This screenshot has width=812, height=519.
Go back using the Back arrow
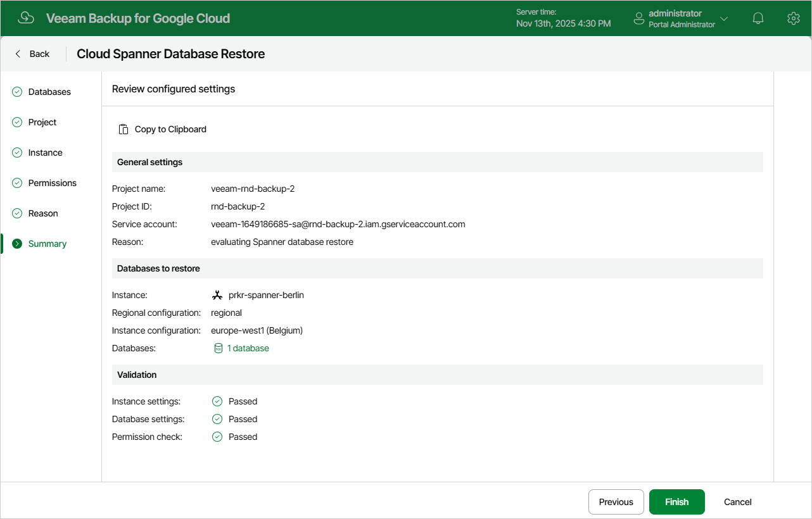point(32,54)
